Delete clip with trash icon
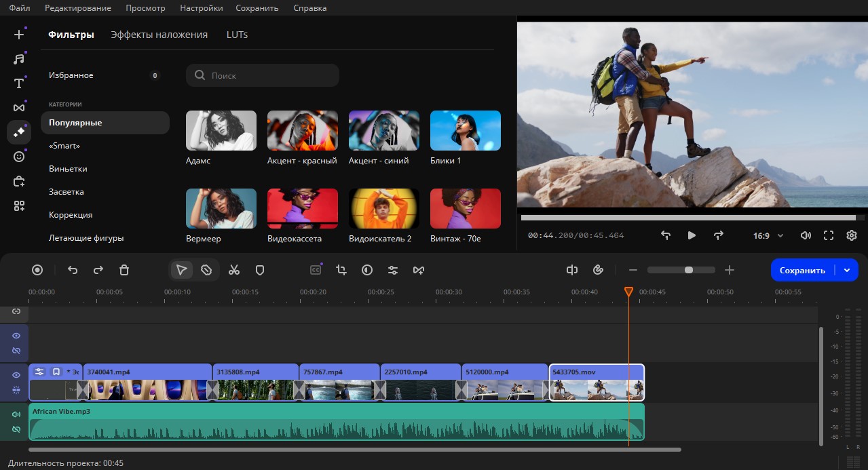 pos(124,270)
